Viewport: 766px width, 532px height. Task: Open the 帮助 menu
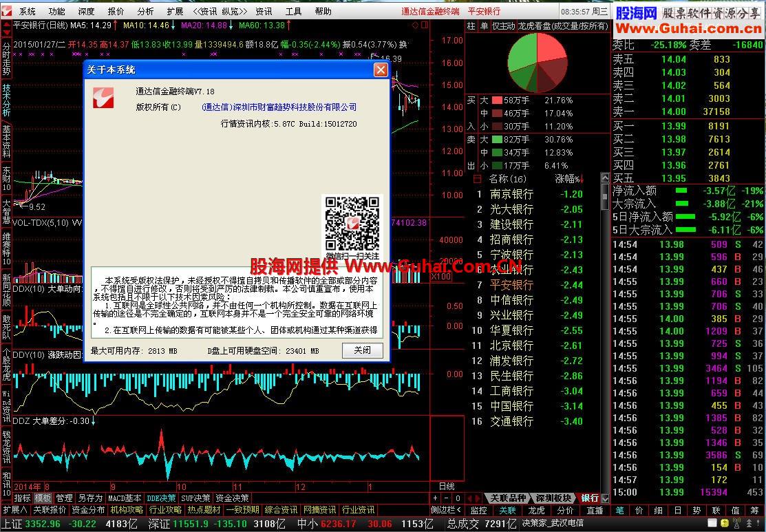pyautogui.click(x=322, y=12)
